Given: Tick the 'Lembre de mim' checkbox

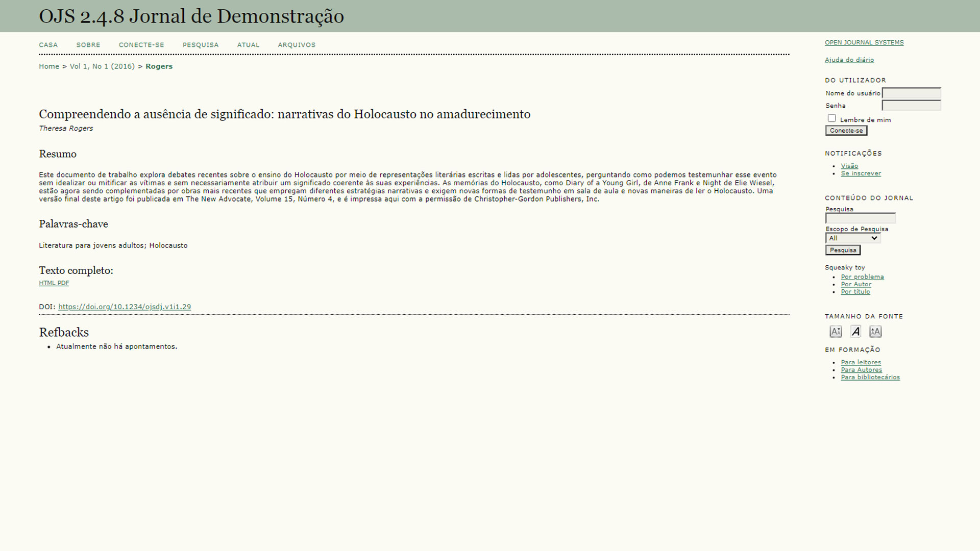Looking at the screenshot, I should [831, 118].
